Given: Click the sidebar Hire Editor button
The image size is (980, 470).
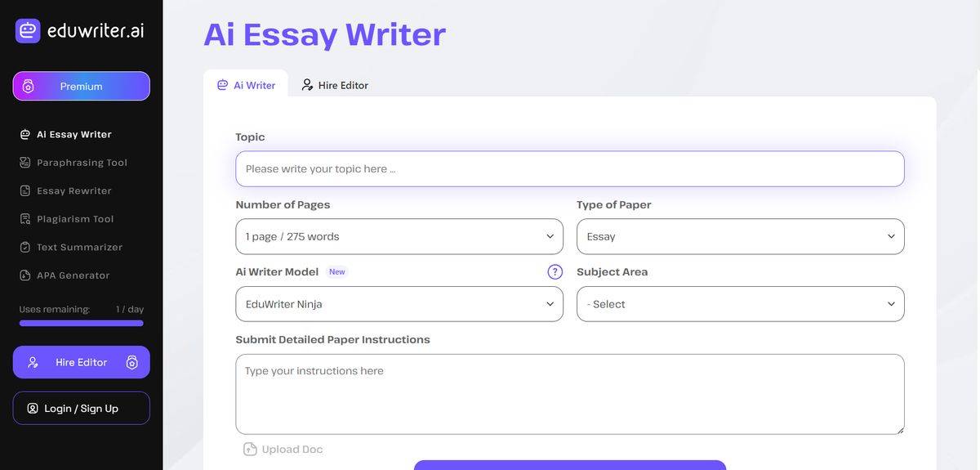Looking at the screenshot, I should tap(81, 362).
